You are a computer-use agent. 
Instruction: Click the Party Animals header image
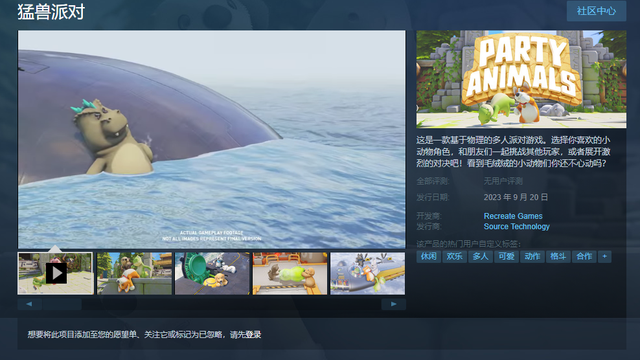tap(521, 79)
